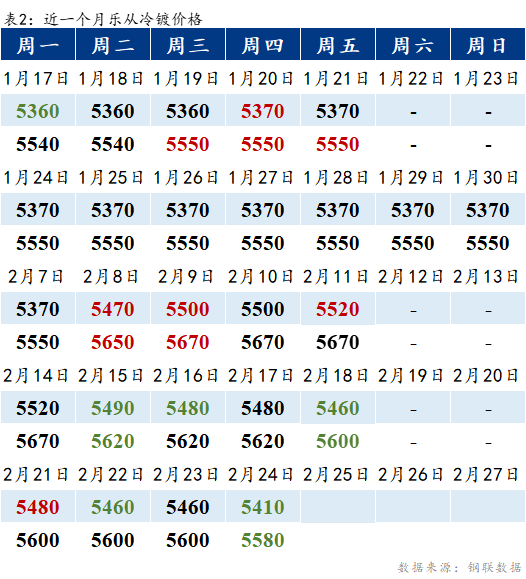Viewport: 526px width, 579px height.
Task: Click the 5370 price for 1月30日
Action: 488,210
